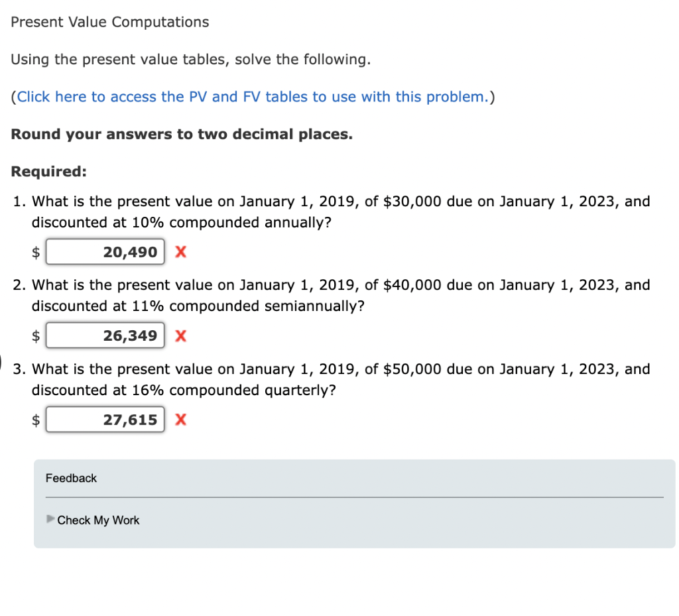Select the Check My Work label

[98, 520]
